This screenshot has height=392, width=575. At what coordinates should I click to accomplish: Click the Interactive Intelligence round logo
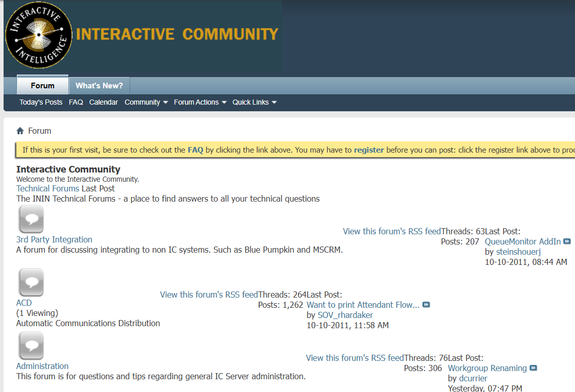point(38,35)
